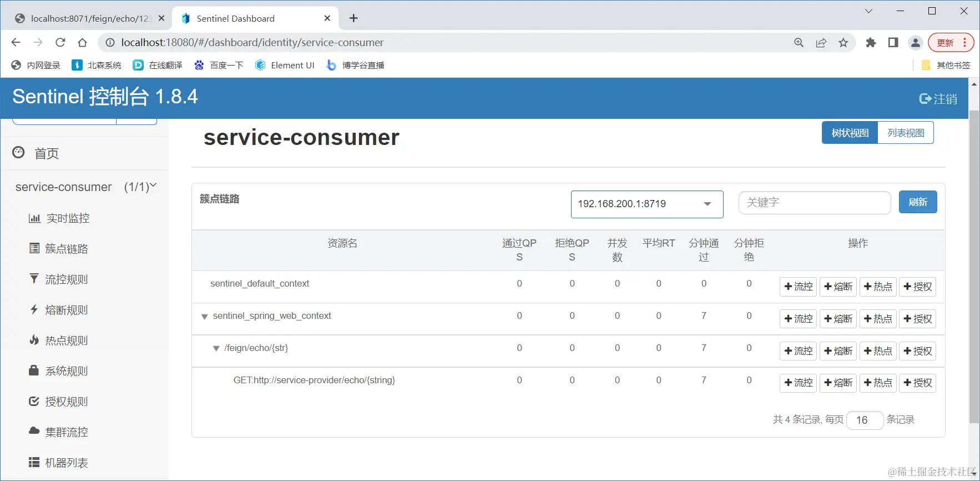Bookmark this page with the star icon
The height and width of the screenshot is (481, 980).
843,43
